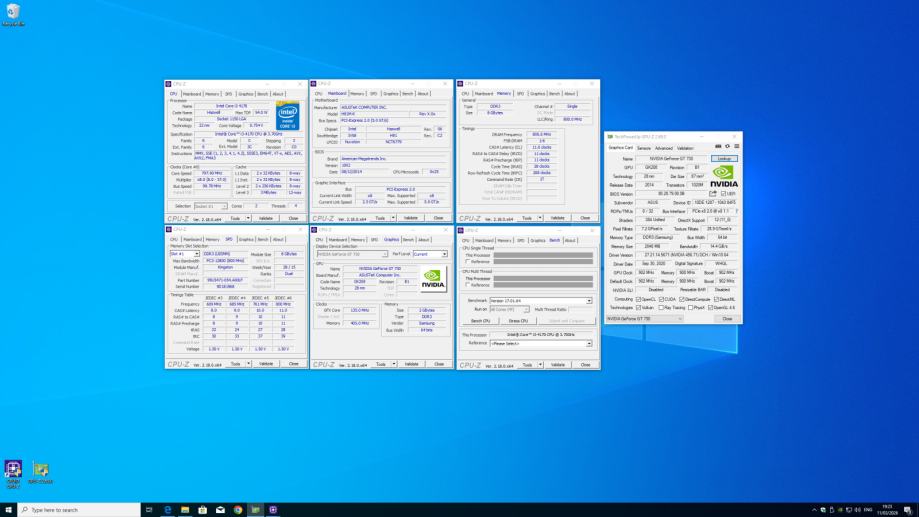Launch Microsoft Edge from the taskbar
Screen dimensions: 919x517
pyautogui.click(x=167, y=509)
